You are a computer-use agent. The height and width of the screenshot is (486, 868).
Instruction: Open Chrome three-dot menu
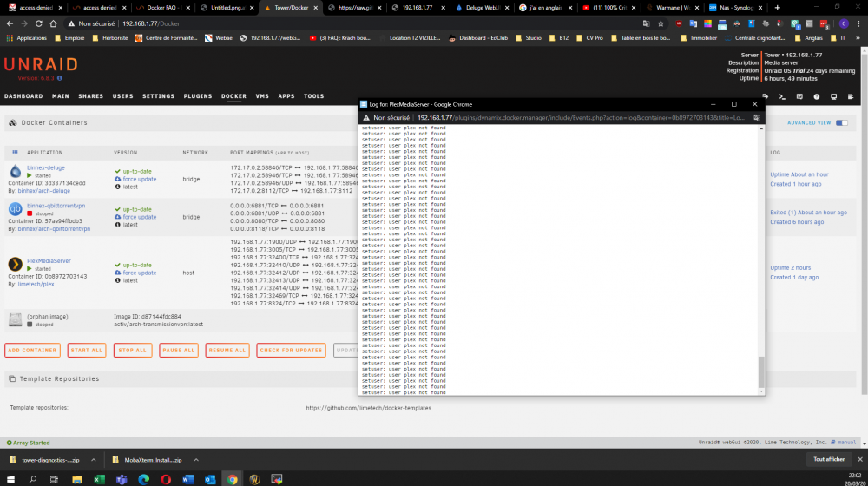coord(858,23)
